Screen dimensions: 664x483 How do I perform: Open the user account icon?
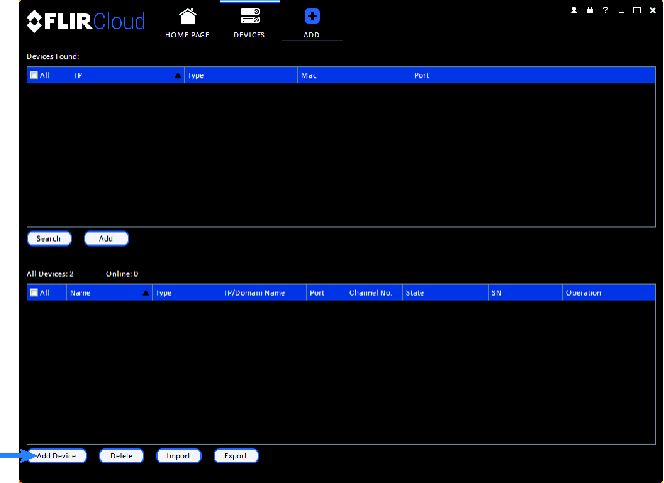(x=574, y=10)
